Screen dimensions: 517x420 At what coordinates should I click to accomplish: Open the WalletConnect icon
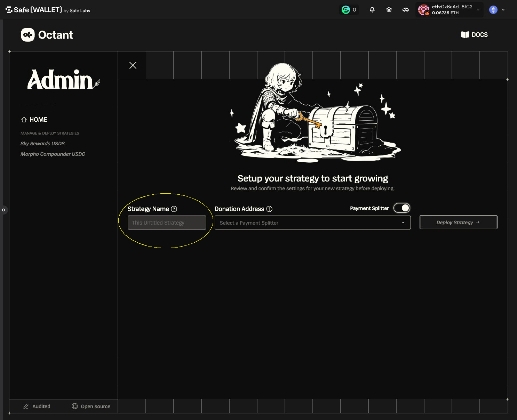click(406, 10)
